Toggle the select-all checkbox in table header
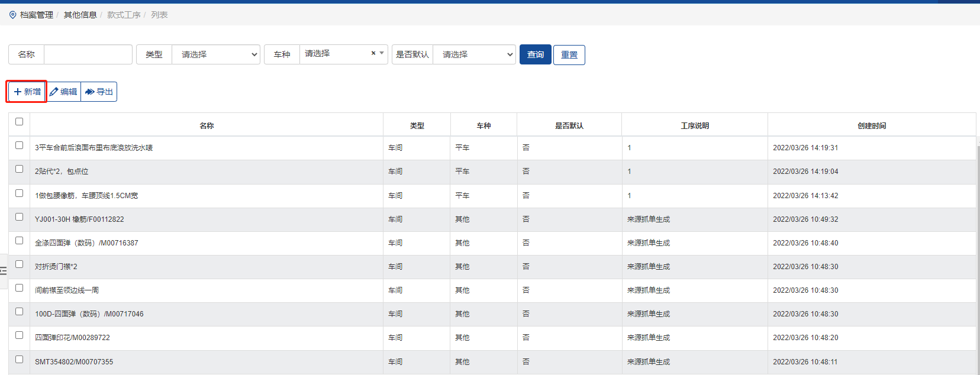 19,121
